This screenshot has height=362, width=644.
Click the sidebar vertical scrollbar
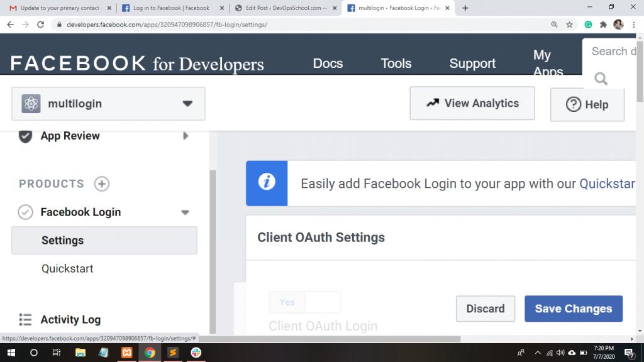tap(213, 251)
